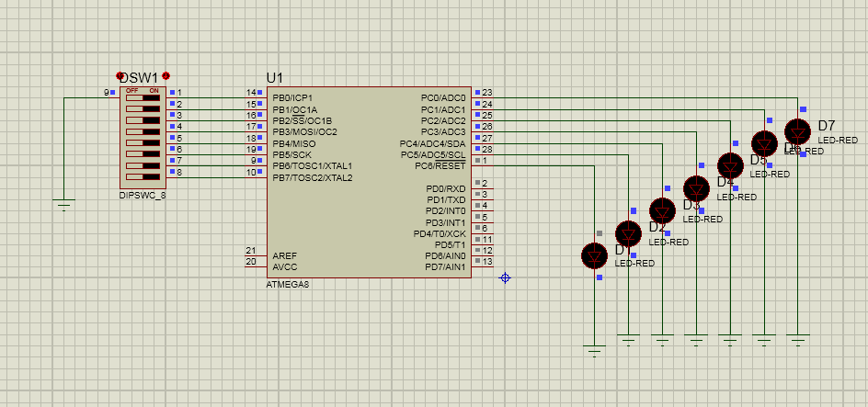Select the D1 LED wired to PC6/RESET
868x407 pixels.
tap(595, 256)
